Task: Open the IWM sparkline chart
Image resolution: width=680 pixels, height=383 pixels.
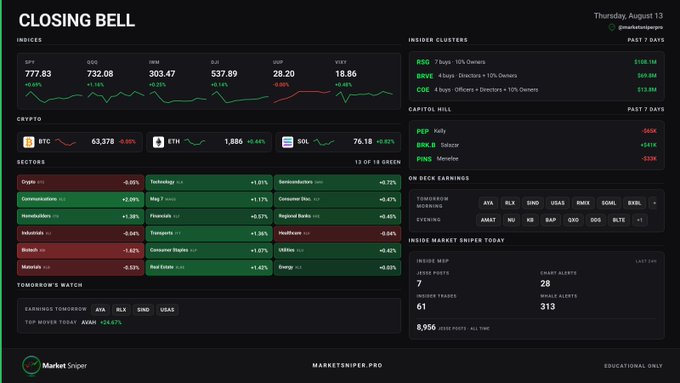Action: (177, 97)
